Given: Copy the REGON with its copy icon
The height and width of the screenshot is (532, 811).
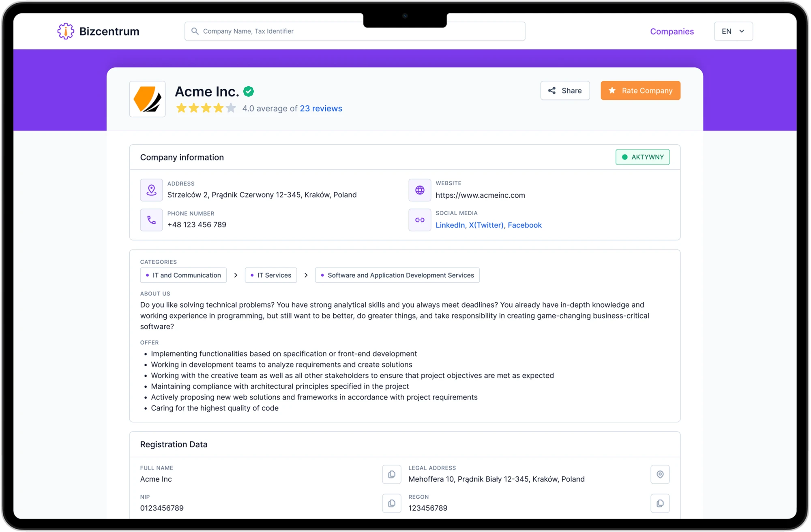Looking at the screenshot, I should point(660,504).
